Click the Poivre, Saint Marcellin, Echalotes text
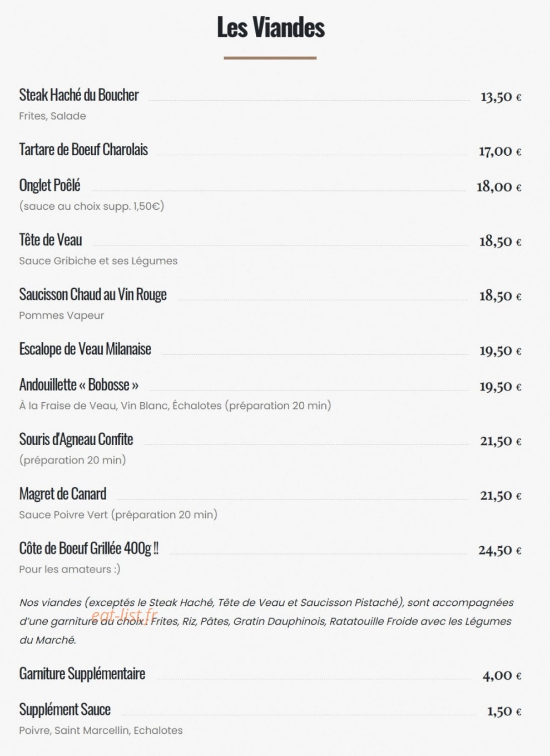Screen dimensions: 550x756 [x=101, y=730]
